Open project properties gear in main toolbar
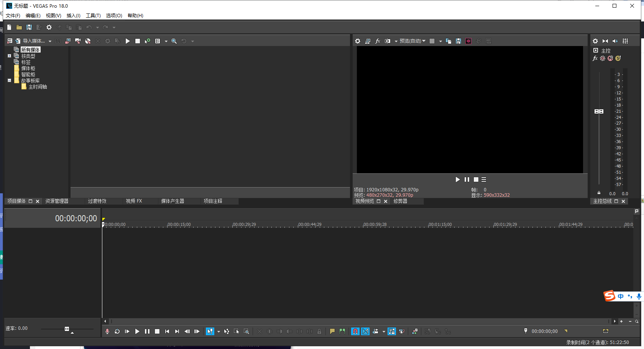 click(x=49, y=27)
